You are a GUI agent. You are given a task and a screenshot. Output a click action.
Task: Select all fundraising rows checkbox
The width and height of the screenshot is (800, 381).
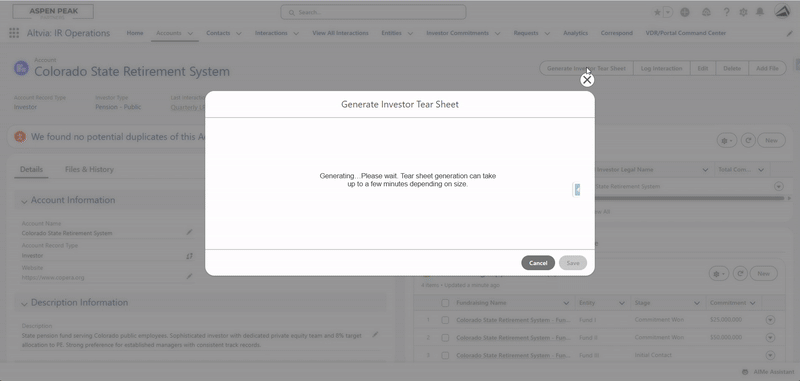point(445,303)
